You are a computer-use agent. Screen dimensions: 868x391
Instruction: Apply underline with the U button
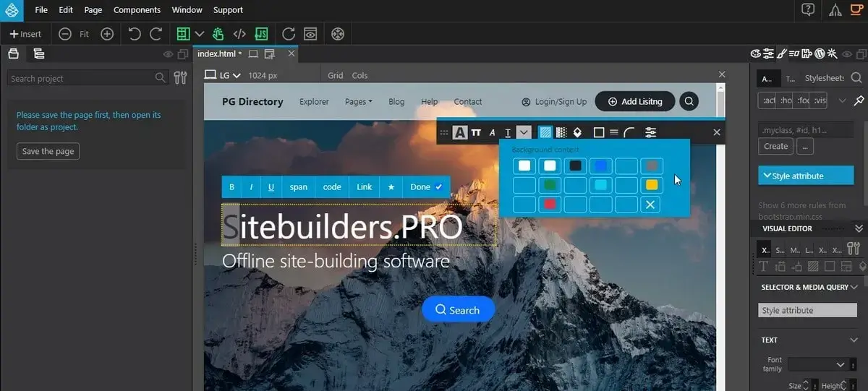[271, 186]
